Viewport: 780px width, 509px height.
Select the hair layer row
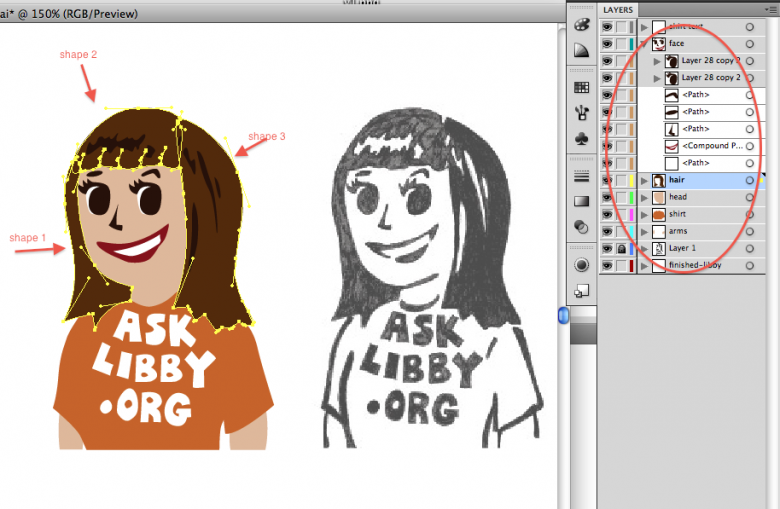coord(682,181)
